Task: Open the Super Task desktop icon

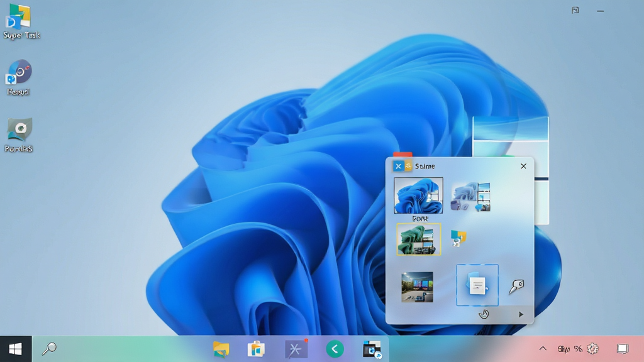Action: tap(21, 22)
